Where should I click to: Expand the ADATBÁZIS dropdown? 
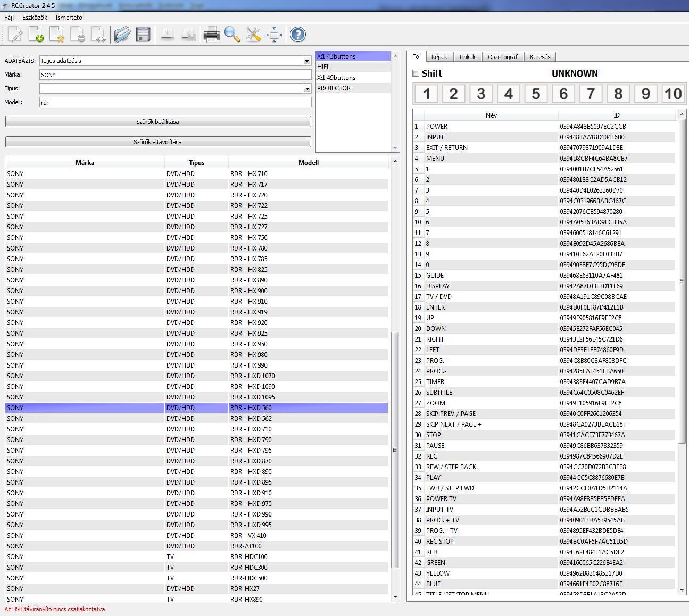pos(307,61)
